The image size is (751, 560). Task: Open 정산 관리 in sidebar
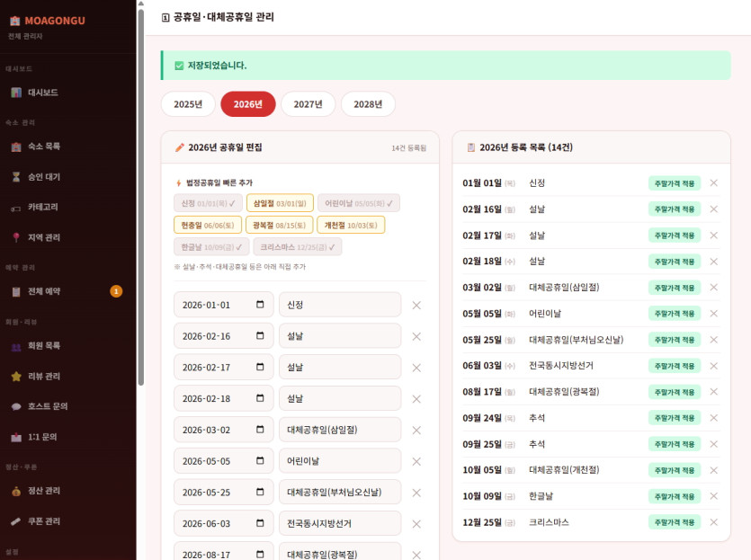pos(44,491)
